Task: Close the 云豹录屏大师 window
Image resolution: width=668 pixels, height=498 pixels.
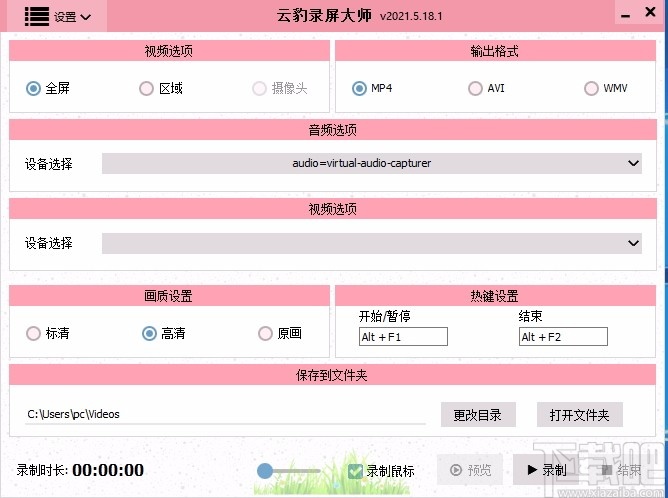Action: click(650, 12)
